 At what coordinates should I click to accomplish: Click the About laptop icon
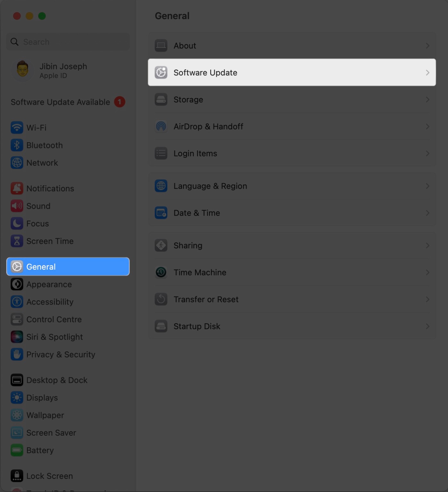(x=161, y=45)
